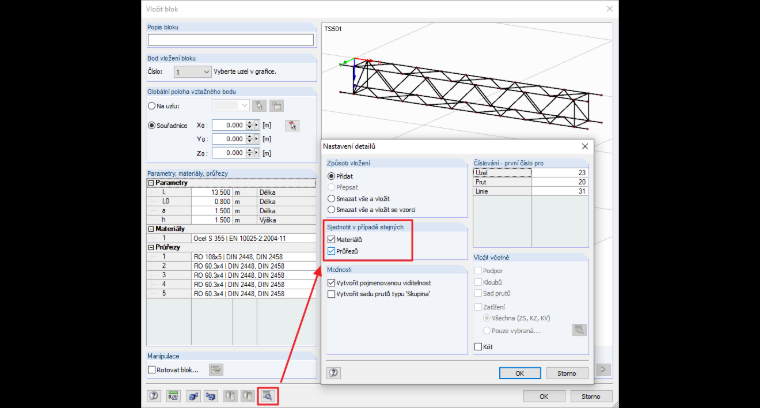
Task: Select cross-section row 5 RO 60.3x4
Action: pos(232,293)
